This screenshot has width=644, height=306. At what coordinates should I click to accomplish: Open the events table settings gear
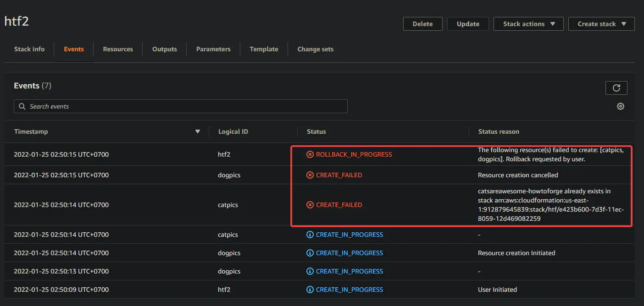coord(620,106)
